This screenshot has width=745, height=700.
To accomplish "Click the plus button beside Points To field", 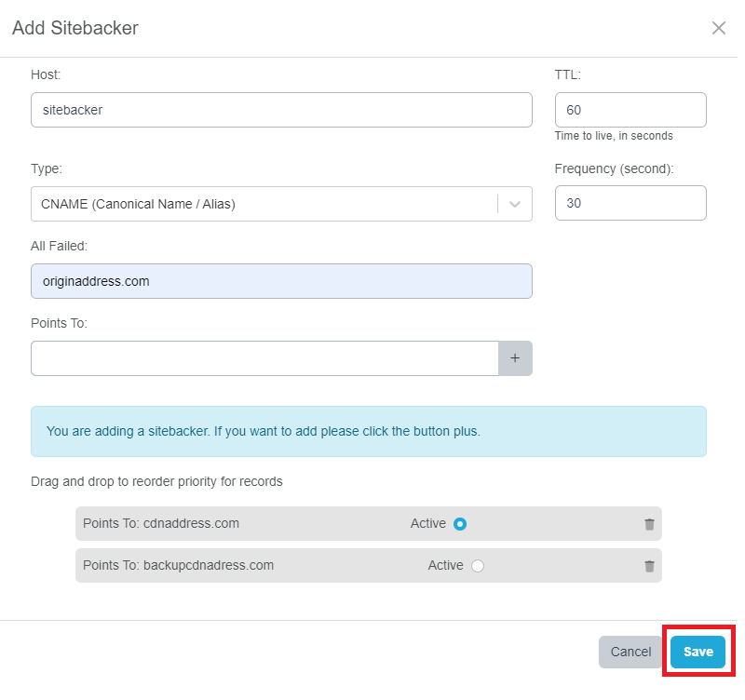I will pyautogui.click(x=515, y=358).
